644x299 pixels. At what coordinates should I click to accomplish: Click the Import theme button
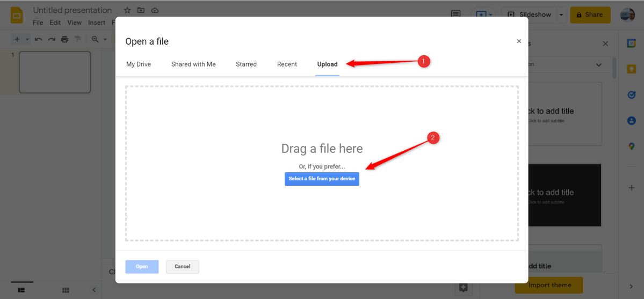coord(549,285)
